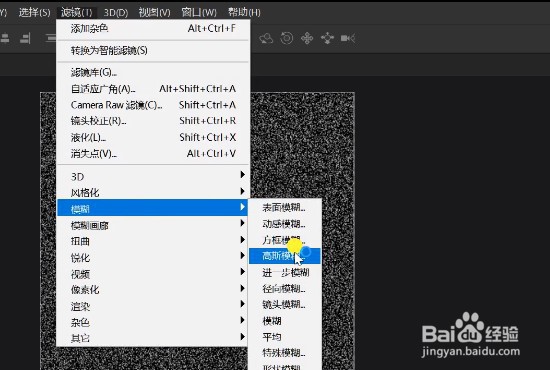Click the align right edges icon
The image size is (550, 370).
point(25,38)
